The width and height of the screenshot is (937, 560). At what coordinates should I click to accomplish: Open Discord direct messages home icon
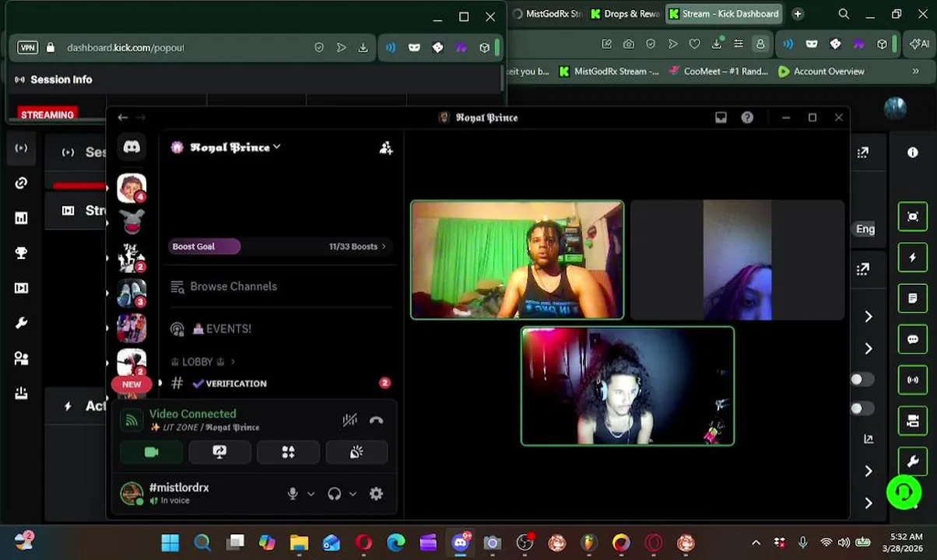(132, 147)
